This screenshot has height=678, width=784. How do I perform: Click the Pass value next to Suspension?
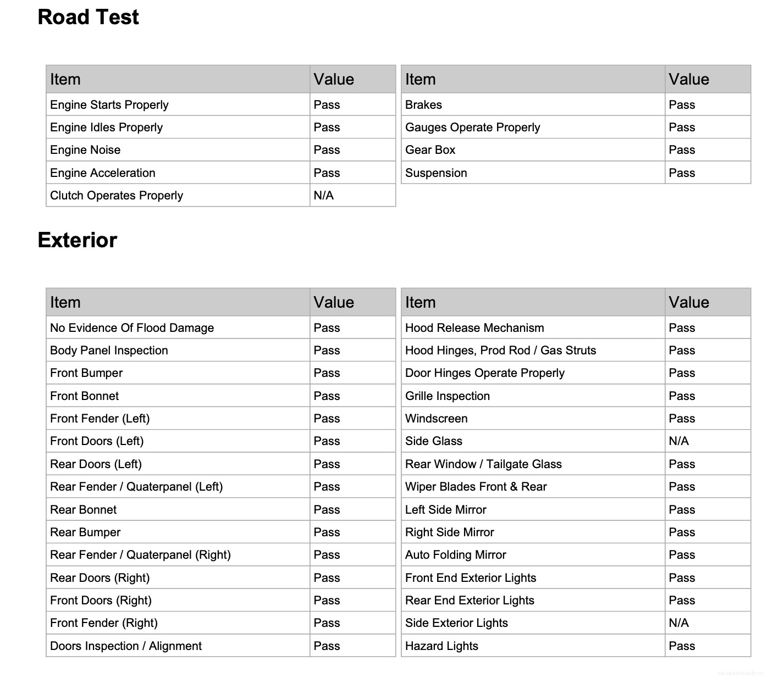[x=682, y=173]
